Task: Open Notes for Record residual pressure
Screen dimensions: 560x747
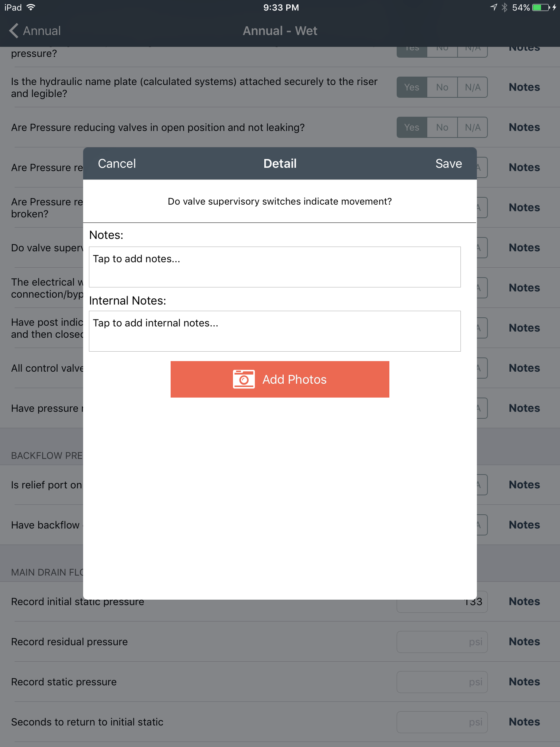Action: pos(524,642)
